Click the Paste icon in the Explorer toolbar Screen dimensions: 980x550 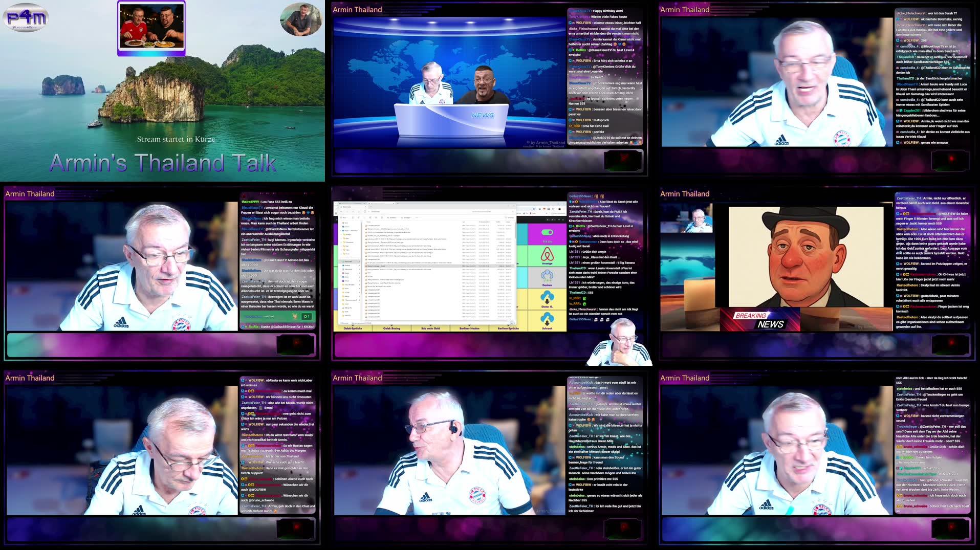(365, 217)
